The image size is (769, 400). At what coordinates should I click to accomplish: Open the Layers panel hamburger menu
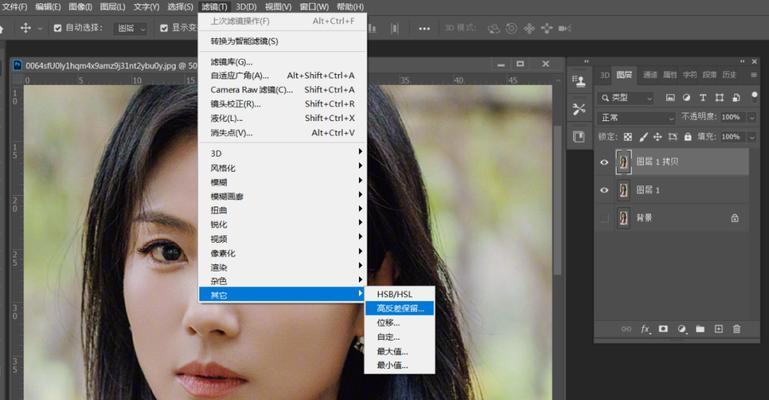pyautogui.click(x=754, y=75)
